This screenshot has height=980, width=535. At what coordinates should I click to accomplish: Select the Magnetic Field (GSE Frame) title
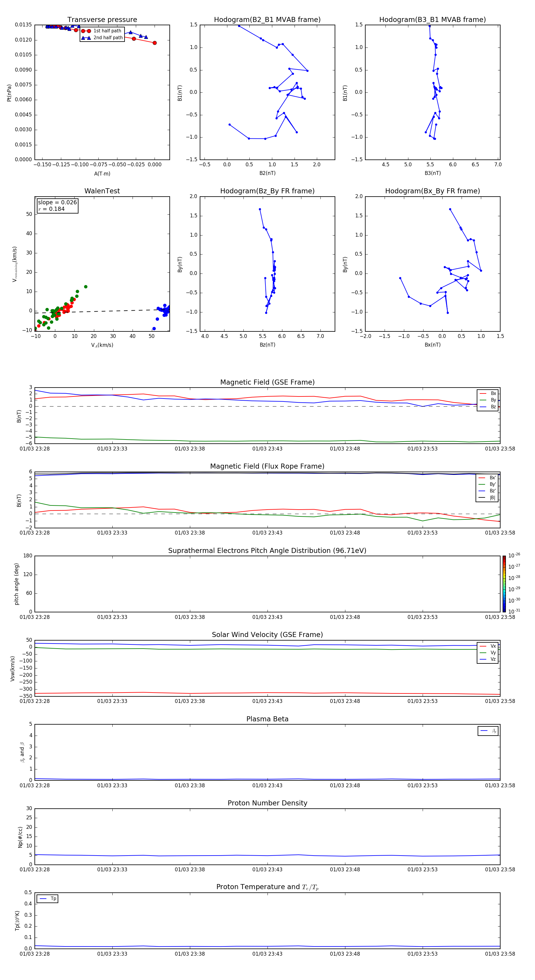[x=267, y=382]
